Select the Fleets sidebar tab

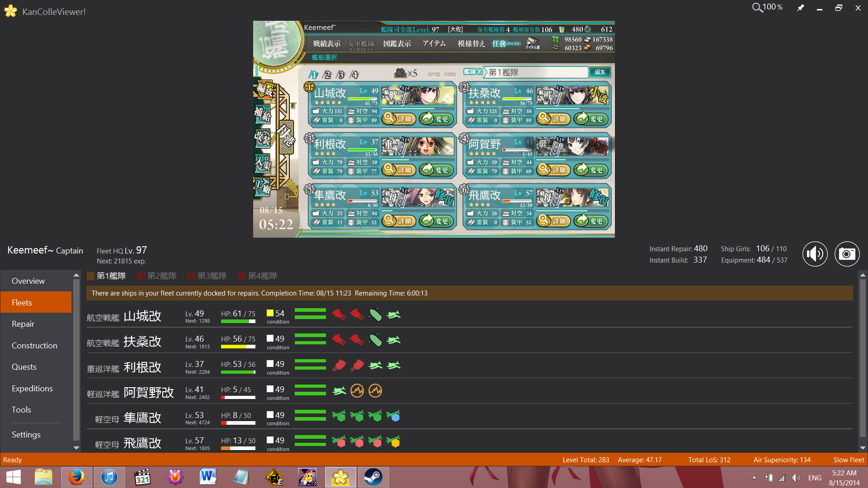(x=36, y=302)
